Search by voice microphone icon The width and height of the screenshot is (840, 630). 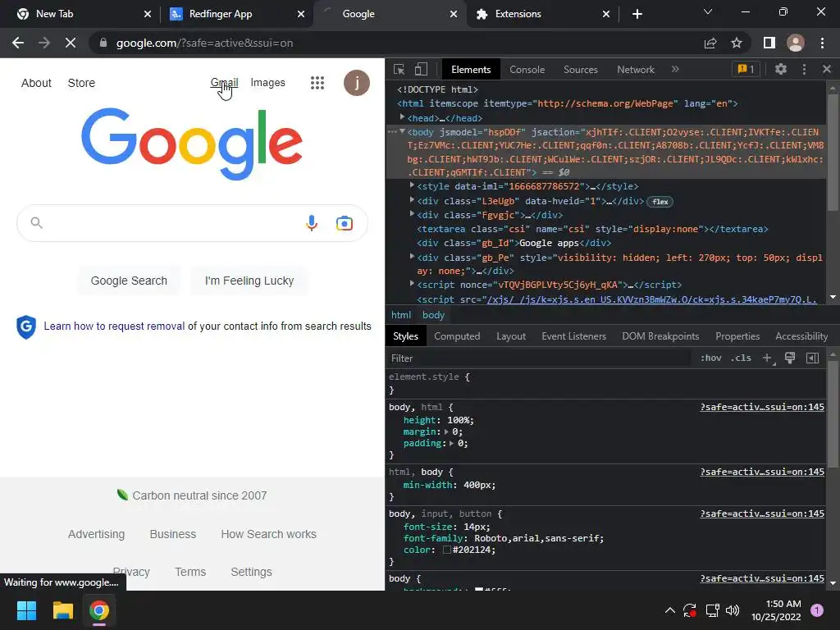pos(312,223)
